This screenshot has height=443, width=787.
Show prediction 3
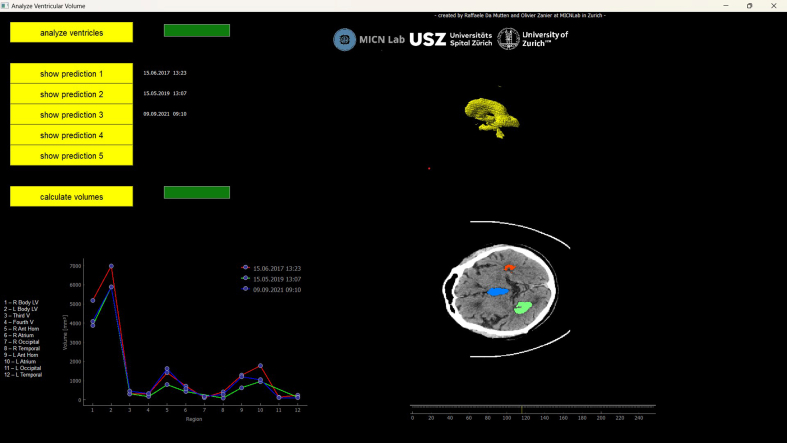71,114
